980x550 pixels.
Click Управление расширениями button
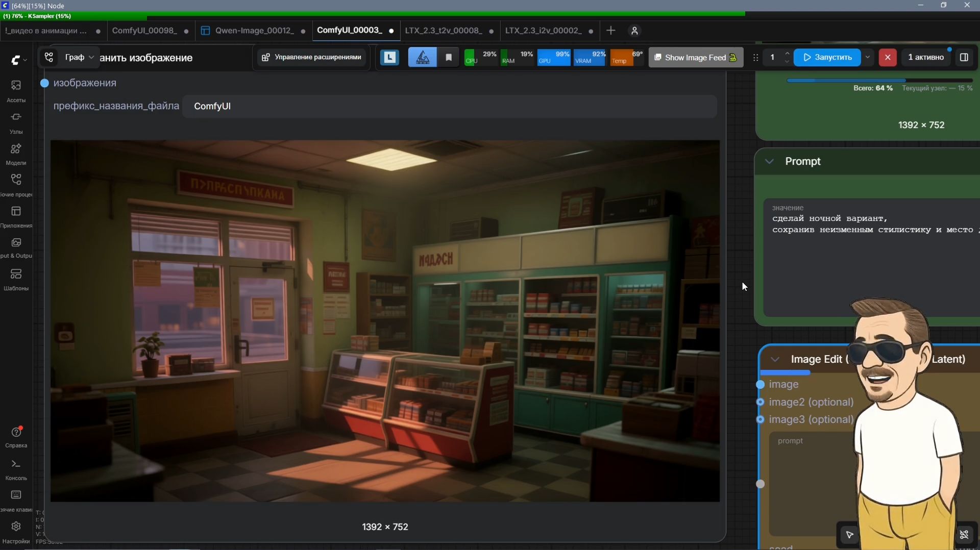[x=312, y=58]
